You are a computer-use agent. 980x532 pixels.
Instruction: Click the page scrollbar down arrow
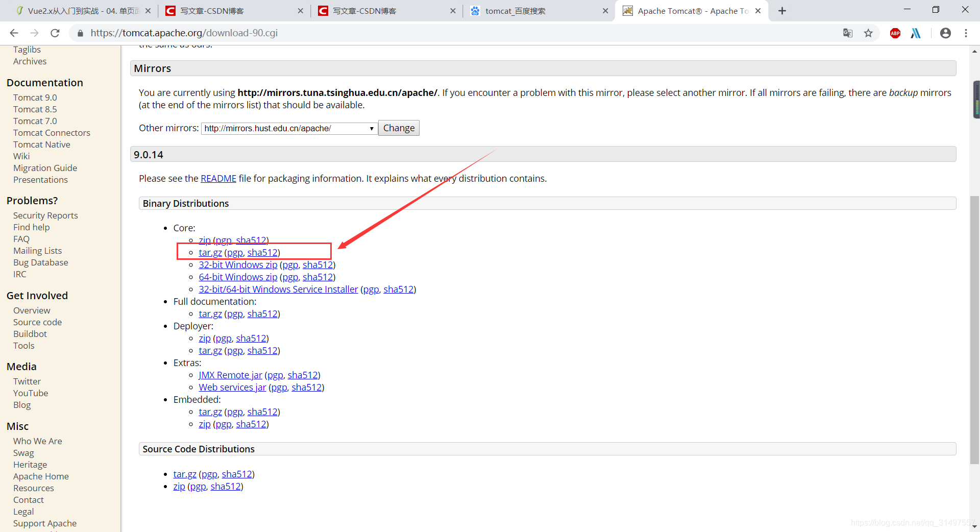[974, 526]
